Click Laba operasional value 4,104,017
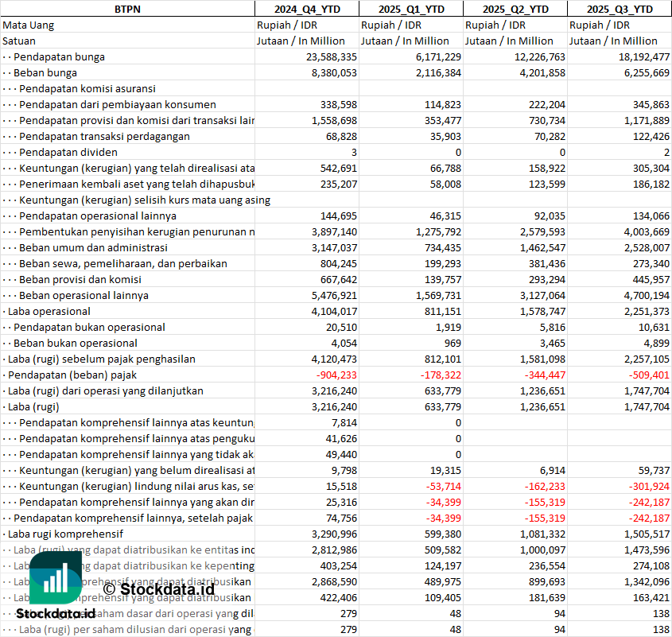672x637 pixels. click(x=334, y=311)
